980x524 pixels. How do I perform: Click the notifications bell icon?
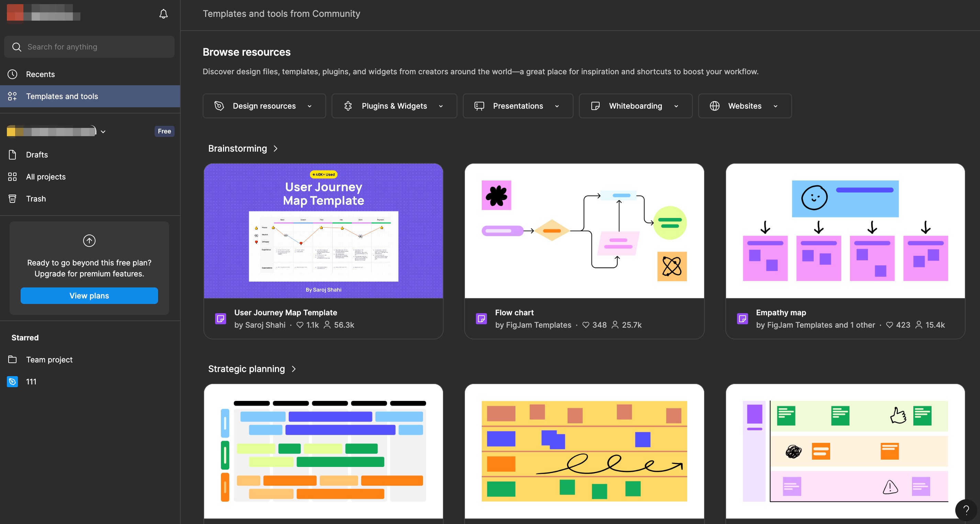(163, 14)
